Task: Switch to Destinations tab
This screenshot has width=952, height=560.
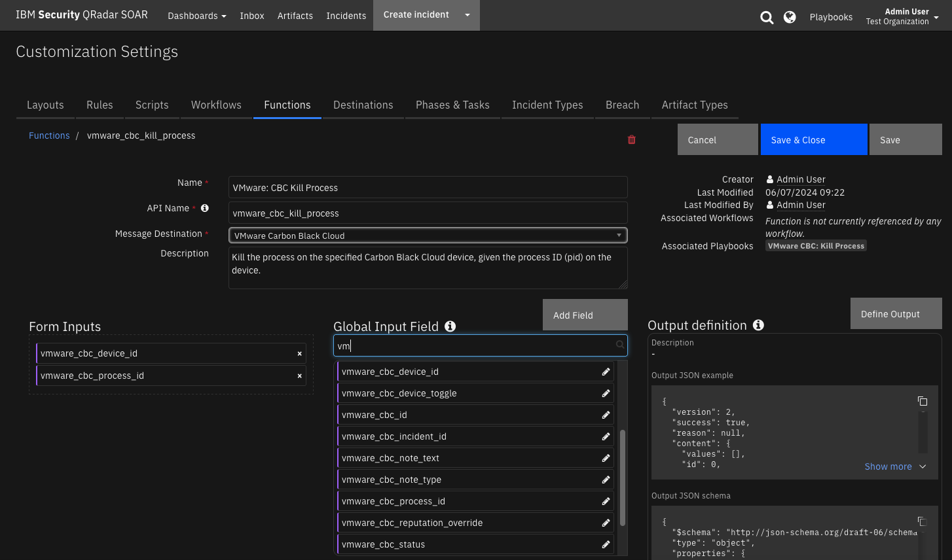Action: pyautogui.click(x=363, y=105)
